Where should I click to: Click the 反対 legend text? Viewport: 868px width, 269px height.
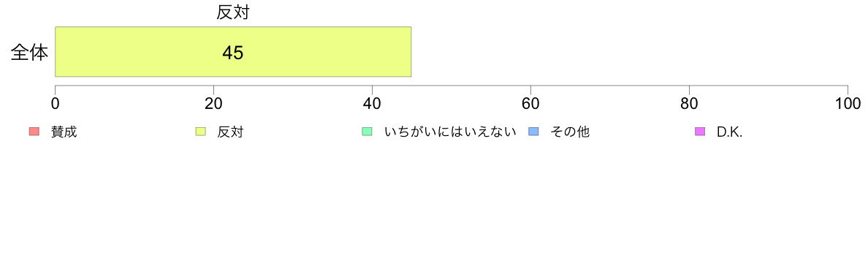pyautogui.click(x=230, y=132)
